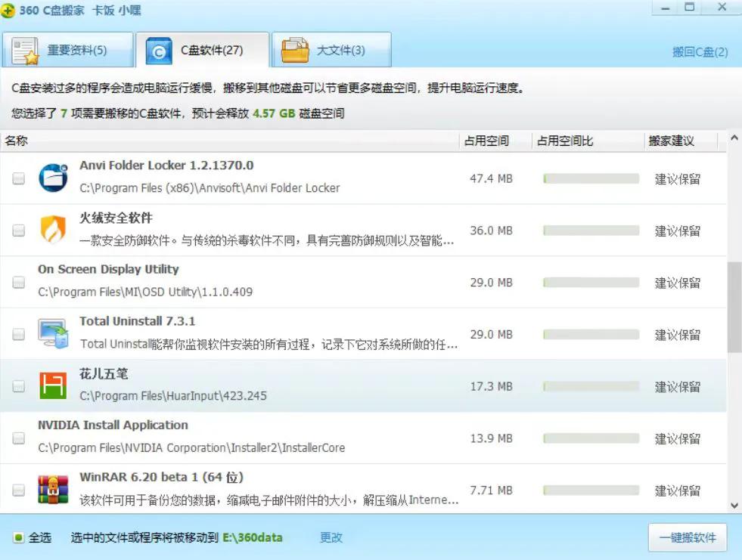This screenshot has height=560, width=742.
Task: Click the Total Uninstall monitor icon
Action: point(53,333)
